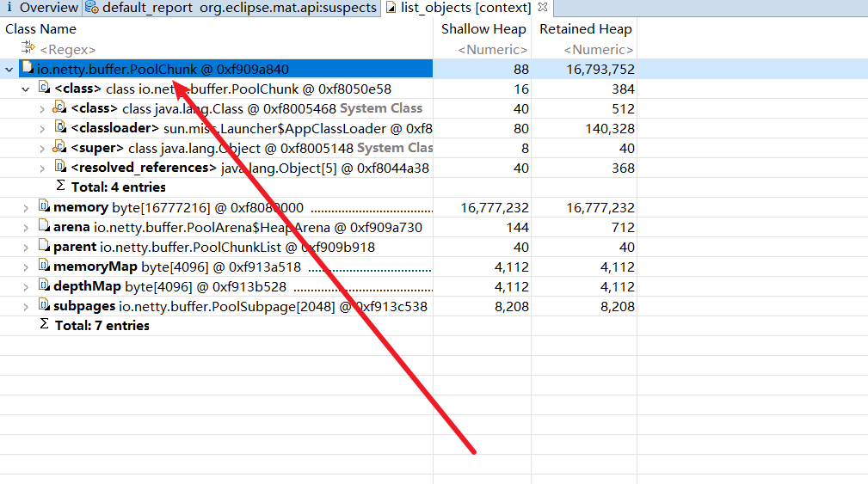Switch to the Overview tab
868x484 pixels.
tap(41, 8)
